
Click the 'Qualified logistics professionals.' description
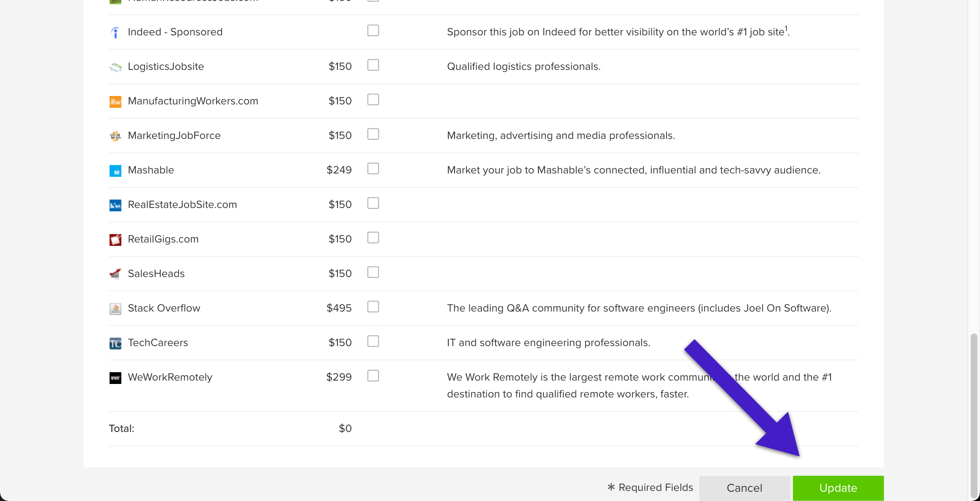(524, 67)
